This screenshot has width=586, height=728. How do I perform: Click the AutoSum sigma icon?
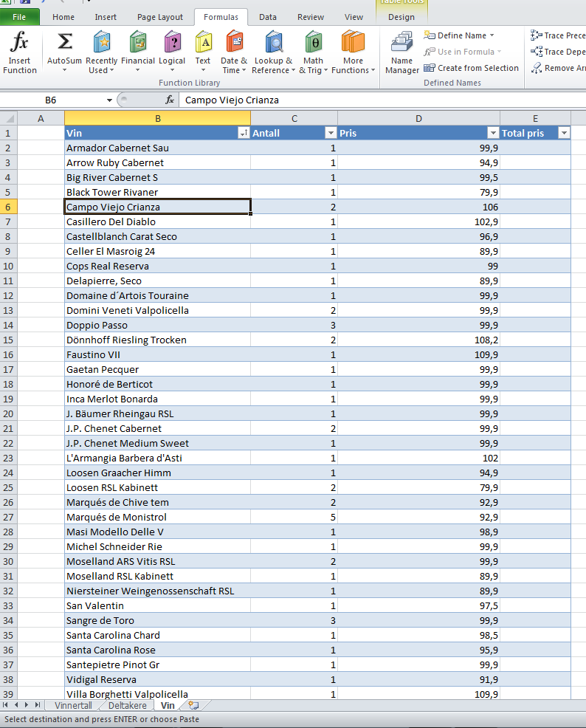[64, 42]
